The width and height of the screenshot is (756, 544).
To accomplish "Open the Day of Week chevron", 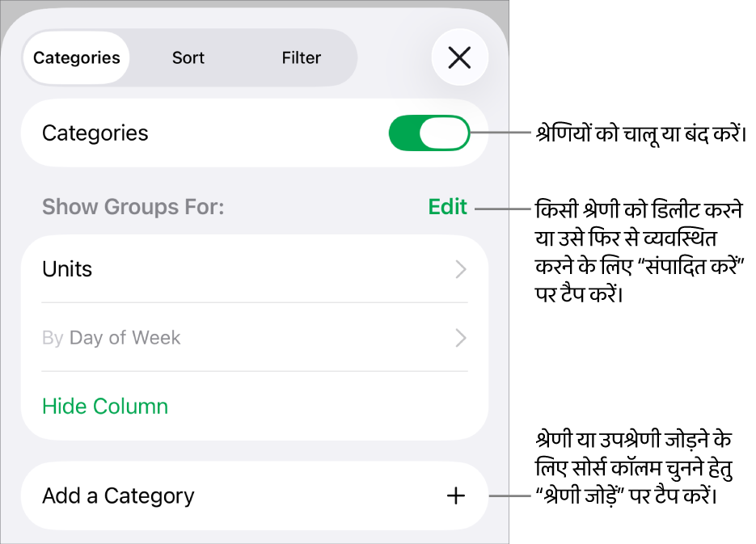I will (461, 338).
